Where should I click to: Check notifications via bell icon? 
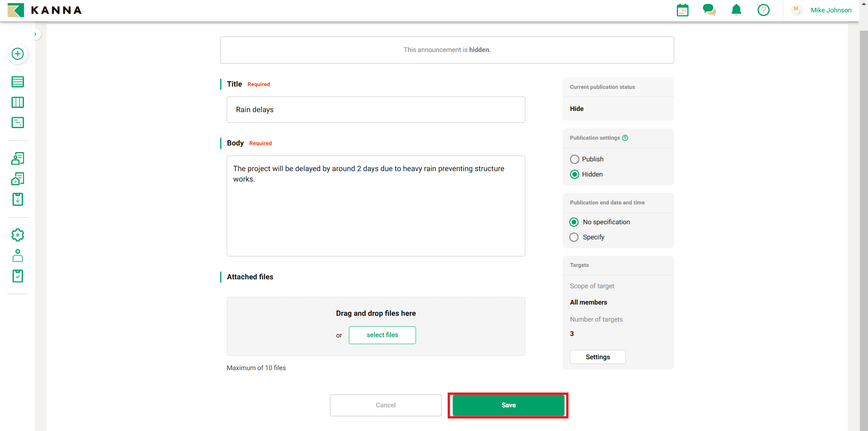pos(736,10)
